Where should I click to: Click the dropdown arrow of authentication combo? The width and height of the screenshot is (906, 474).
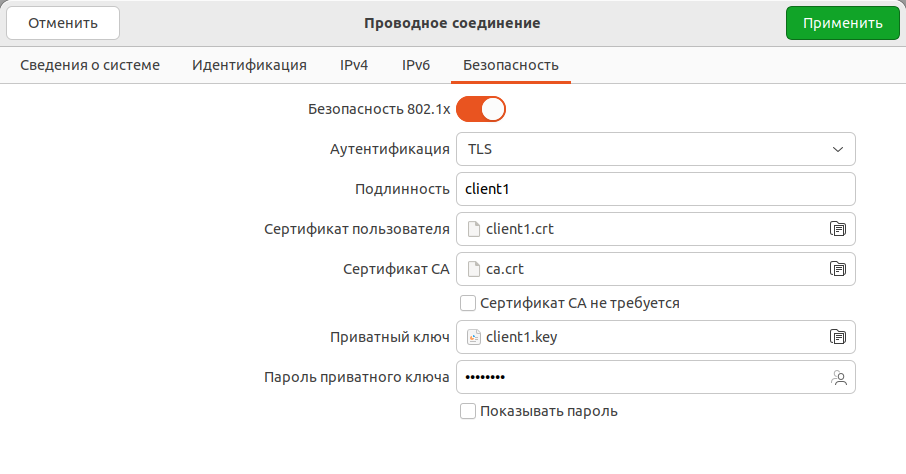[838, 149]
